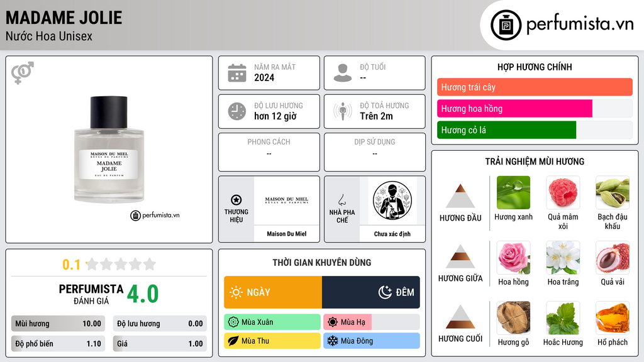This screenshot has width=644, height=362.
Task: Click the perfumista.vn bottle logo icon
Action: [x=506, y=25]
